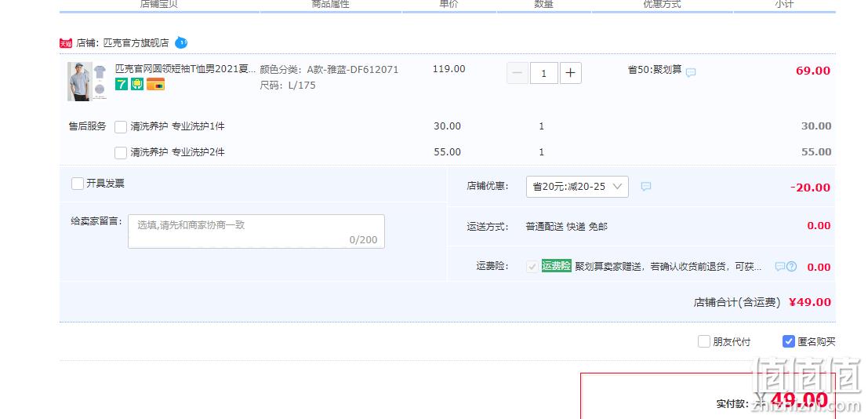Image resolution: width=868 pixels, height=419 pixels.
Task: Open the 店铺优惠 省20元 dropdown
Action: 577,187
